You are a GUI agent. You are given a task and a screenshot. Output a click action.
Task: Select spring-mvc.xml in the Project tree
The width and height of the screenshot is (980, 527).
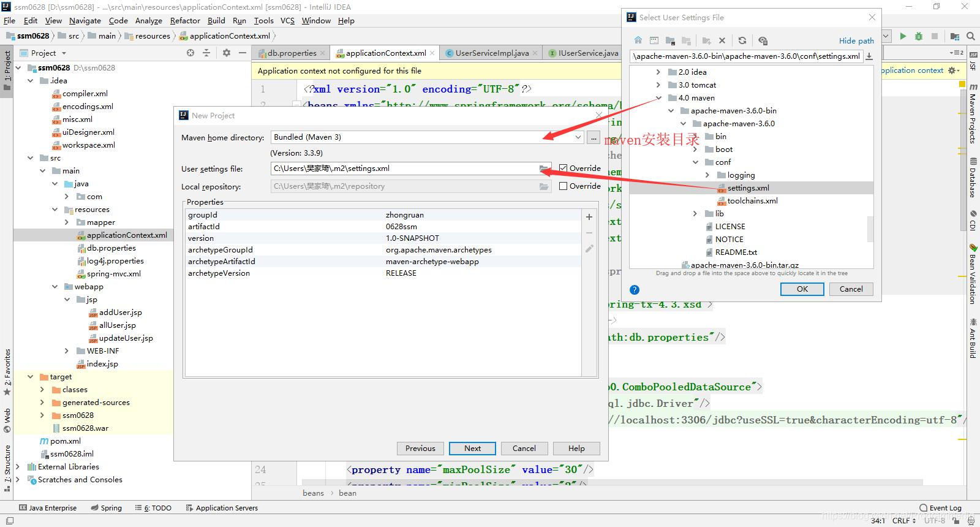113,273
